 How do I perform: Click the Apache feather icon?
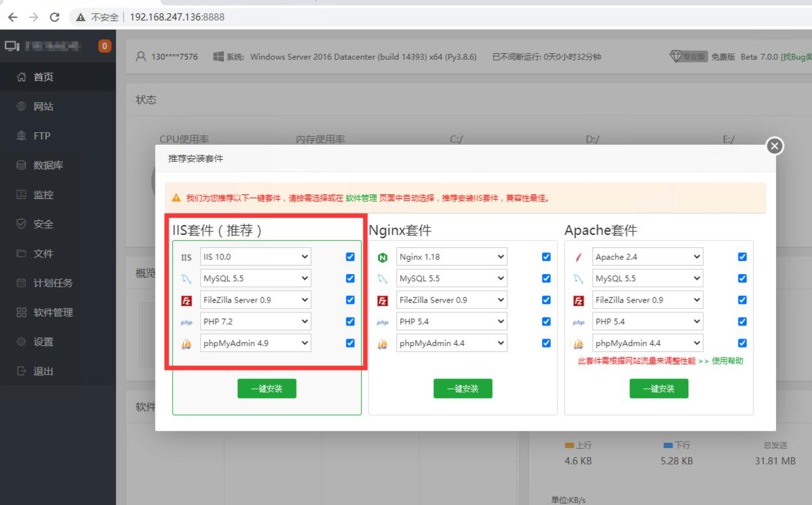coord(579,258)
